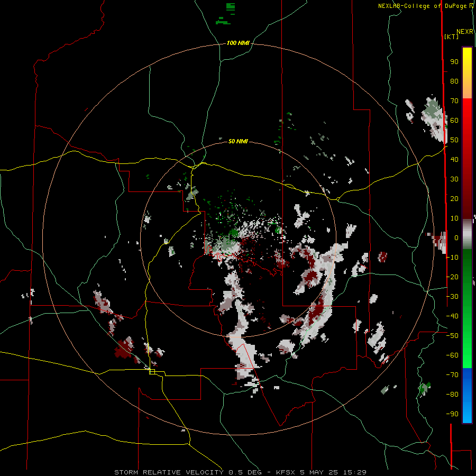Click the -60 knot scale label
This screenshot has height=476, width=476.
coord(453,355)
